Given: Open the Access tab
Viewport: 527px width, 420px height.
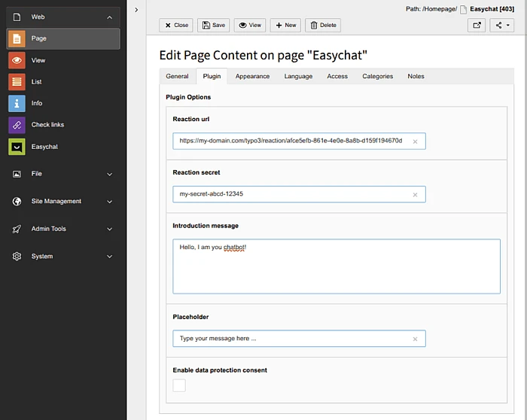Looking at the screenshot, I should pyautogui.click(x=337, y=76).
